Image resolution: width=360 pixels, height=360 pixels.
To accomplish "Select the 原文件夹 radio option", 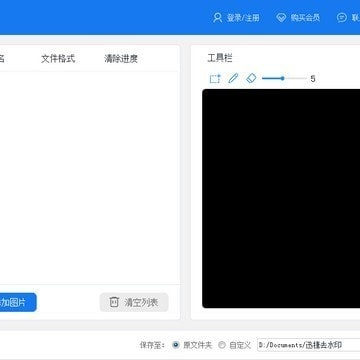I will [x=176, y=345].
